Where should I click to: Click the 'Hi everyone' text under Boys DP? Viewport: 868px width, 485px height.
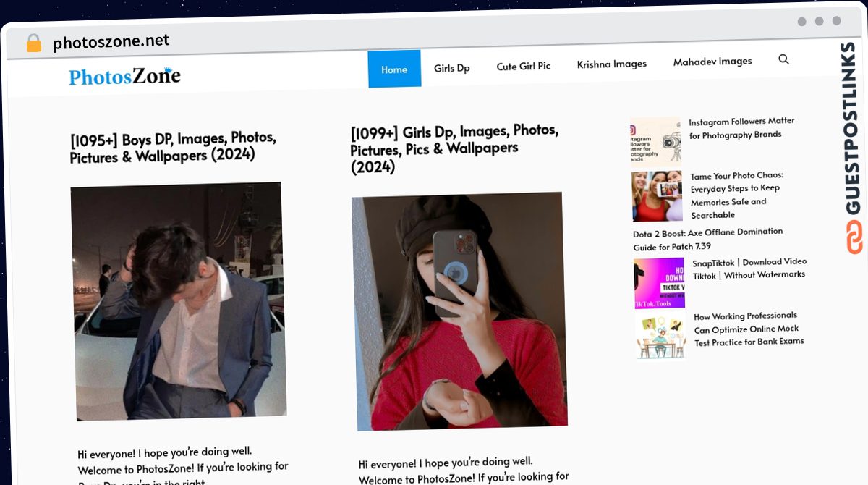coord(183,467)
